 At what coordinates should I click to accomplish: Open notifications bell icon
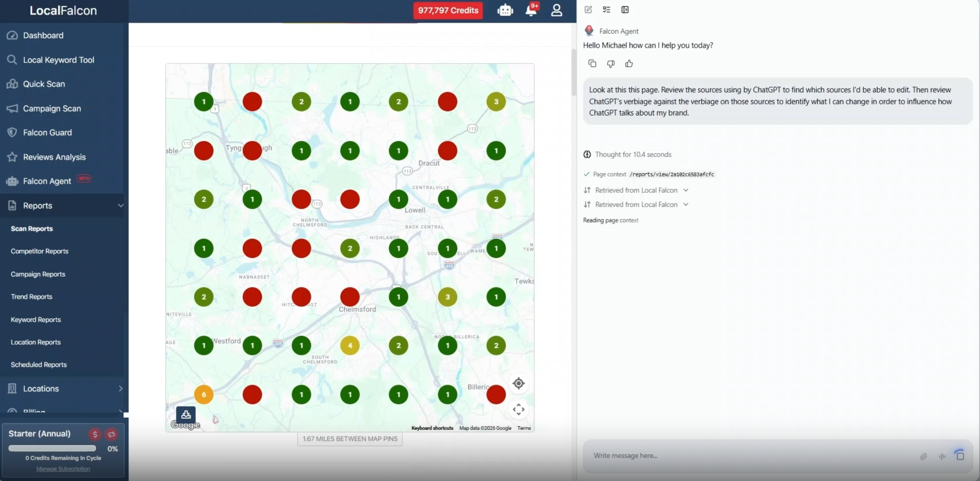tap(531, 10)
